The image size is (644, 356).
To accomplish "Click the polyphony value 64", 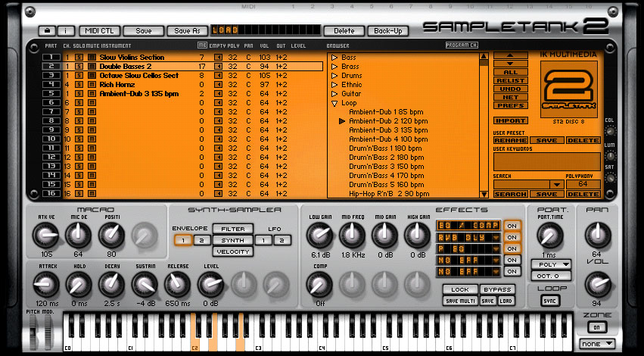I will tap(583, 184).
